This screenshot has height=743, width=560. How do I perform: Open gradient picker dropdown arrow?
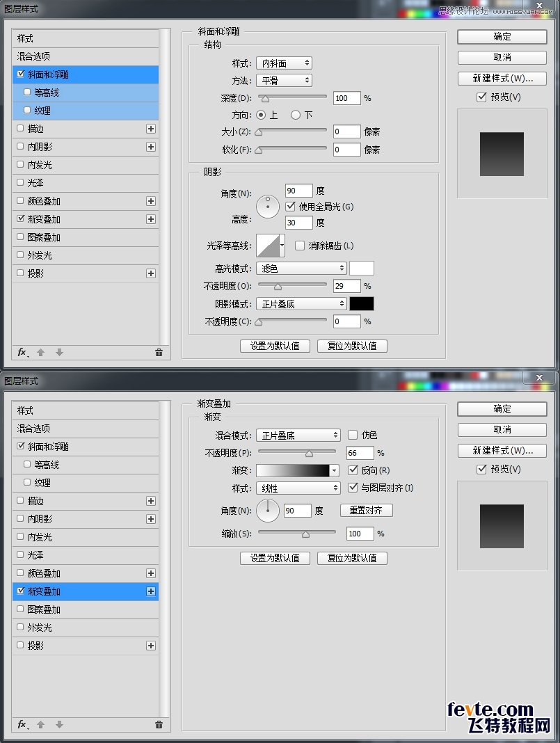(x=335, y=470)
